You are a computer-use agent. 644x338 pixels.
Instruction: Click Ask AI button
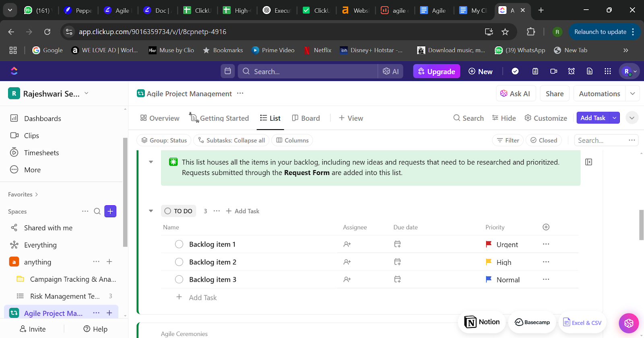[516, 94]
